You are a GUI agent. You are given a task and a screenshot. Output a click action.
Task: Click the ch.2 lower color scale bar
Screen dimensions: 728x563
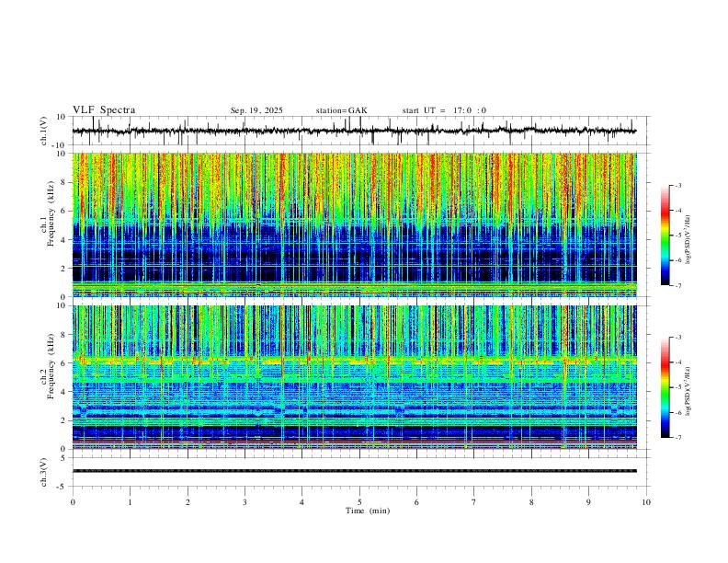(665, 387)
